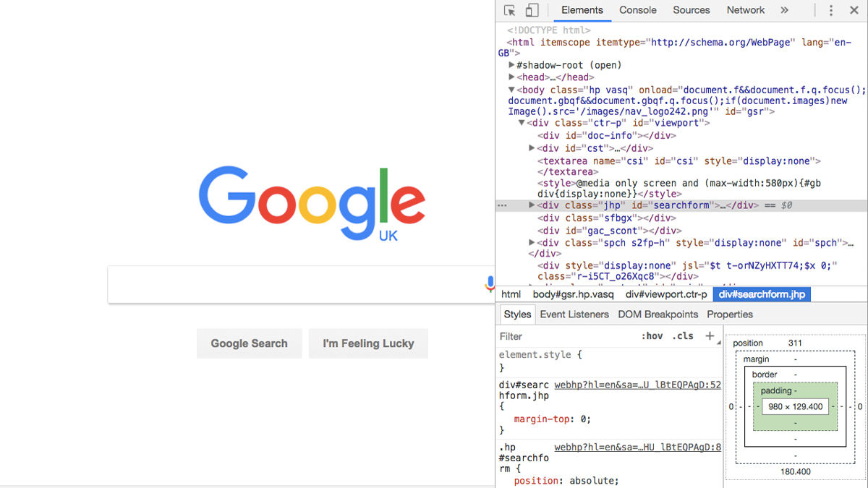Expand the div#searchform node

[x=532, y=205]
